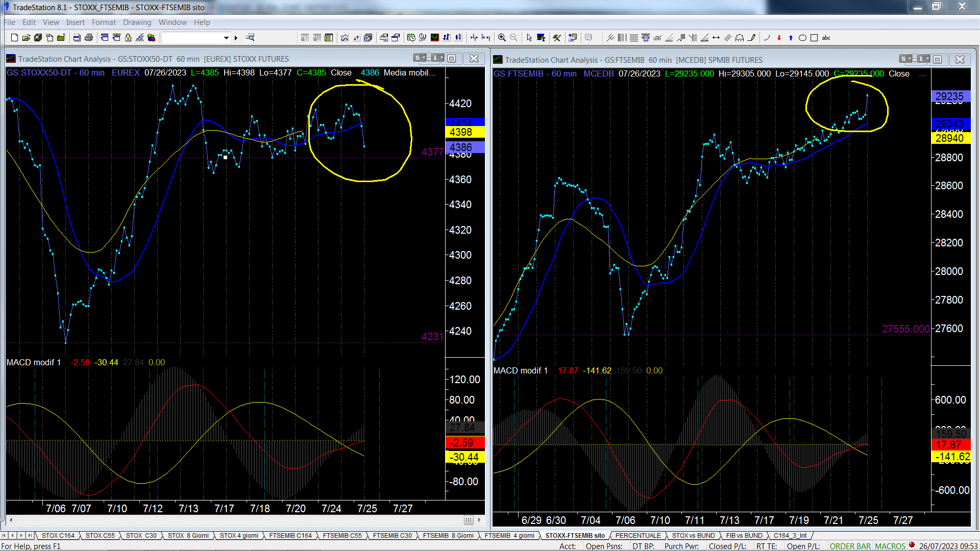Open the File menu
980x551 pixels.
[10, 22]
